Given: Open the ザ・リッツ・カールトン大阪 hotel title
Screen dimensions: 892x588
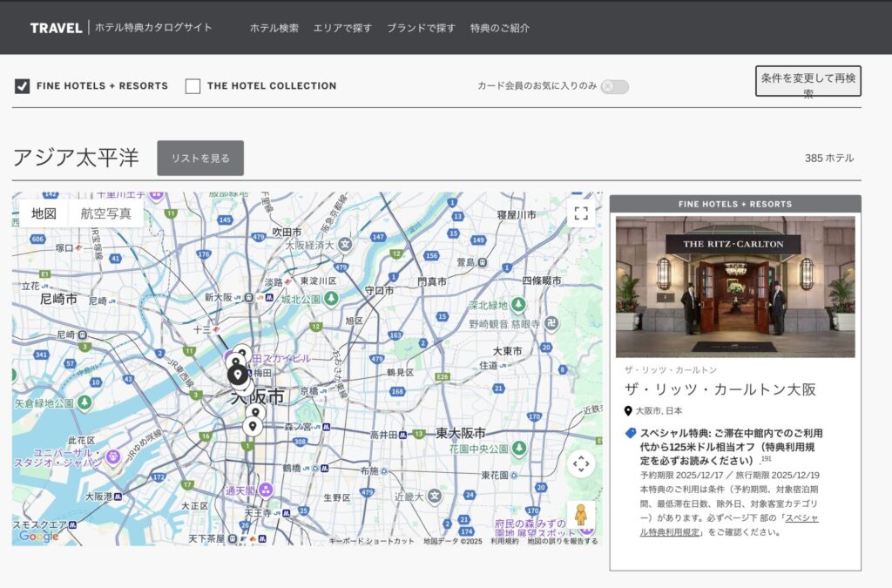Looking at the screenshot, I should coord(720,389).
